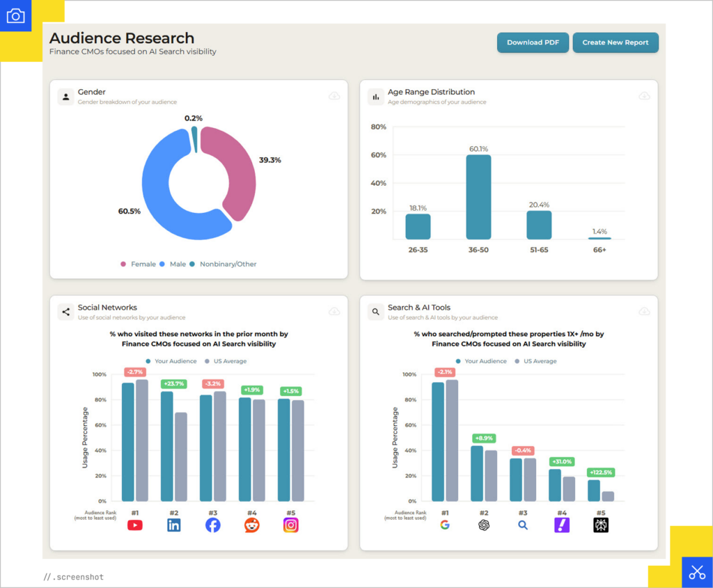Click the Google Your Audience bar
The height and width of the screenshot is (588, 713).
(x=438, y=442)
